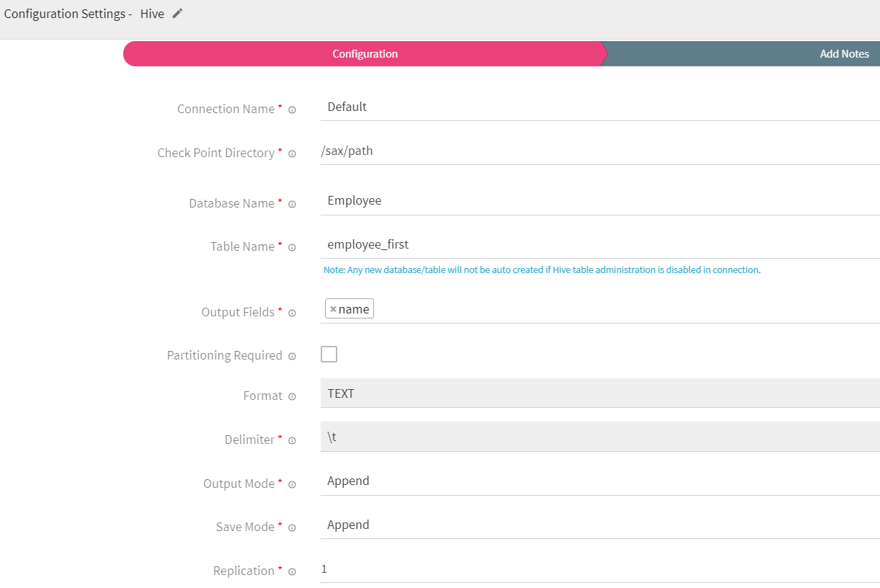880x588 pixels.
Task: Click info icon next to Output Mode
Action: click(x=292, y=484)
